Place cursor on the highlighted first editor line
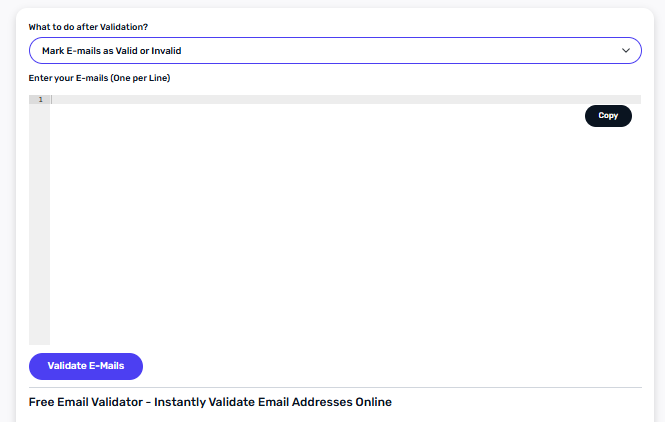This screenshot has width=665, height=422. 300,100
